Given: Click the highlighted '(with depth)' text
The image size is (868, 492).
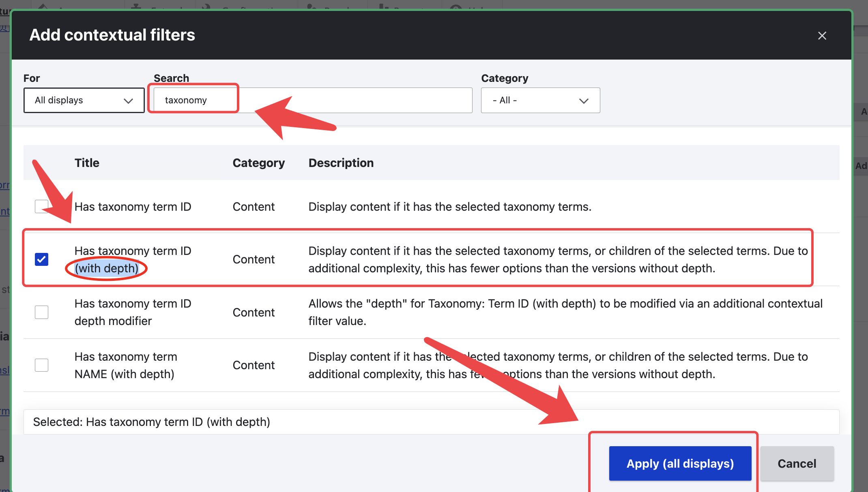Looking at the screenshot, I should coord(107,268).
